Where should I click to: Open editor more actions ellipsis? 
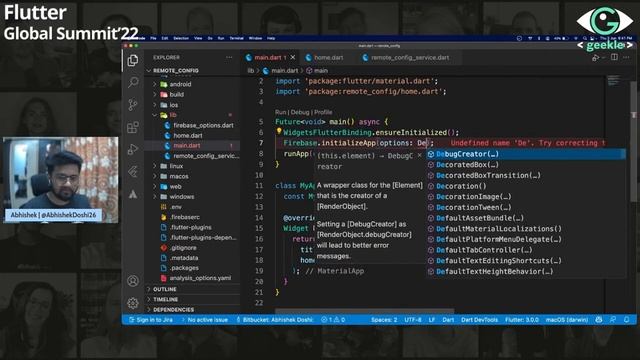[626, 57]
